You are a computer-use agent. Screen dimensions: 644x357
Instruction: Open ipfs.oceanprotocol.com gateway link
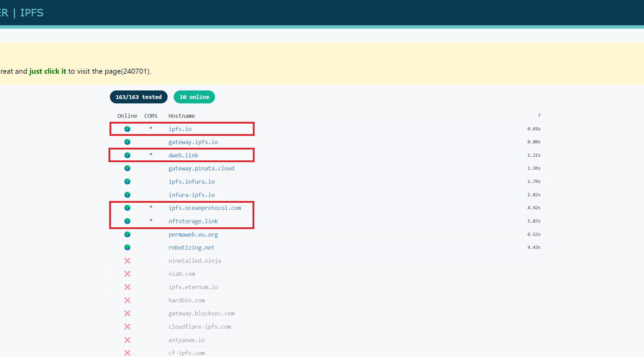pyautogui.click(x=205, y=208)
